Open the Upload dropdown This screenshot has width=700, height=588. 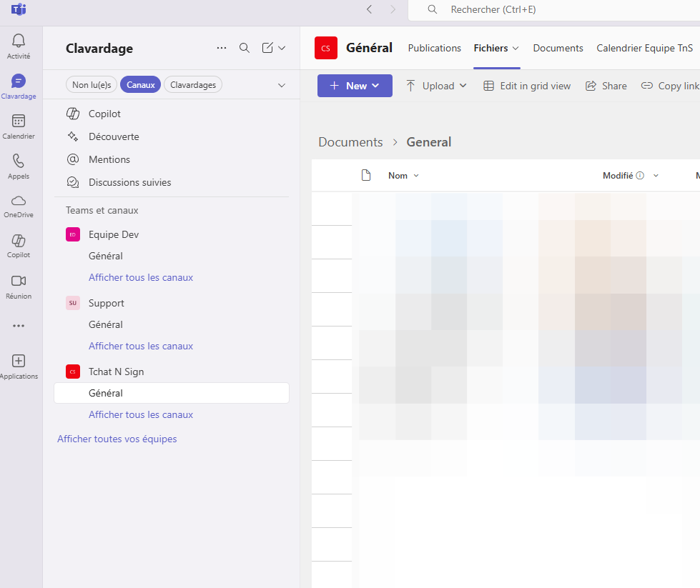(x=436, y=86)
